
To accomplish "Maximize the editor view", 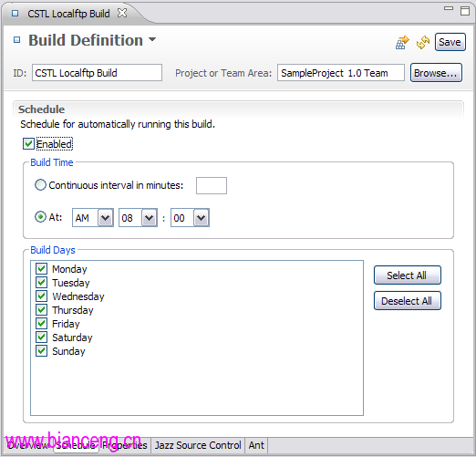I will pos(465,11).
